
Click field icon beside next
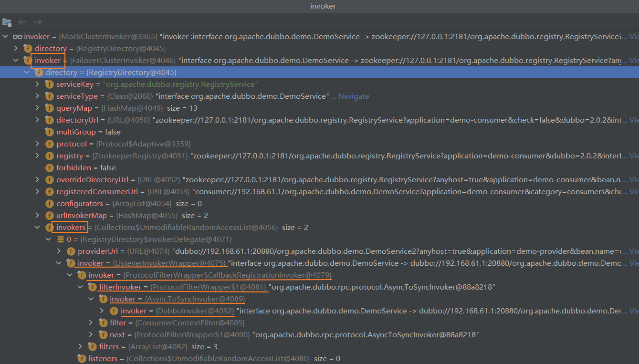(103, 335)
